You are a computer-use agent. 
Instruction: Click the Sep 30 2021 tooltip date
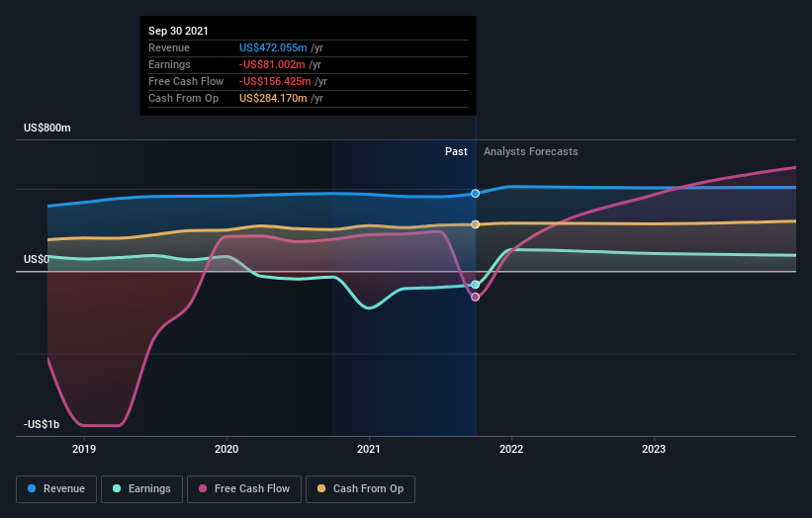pyautogui.click(x=178, y=31)
